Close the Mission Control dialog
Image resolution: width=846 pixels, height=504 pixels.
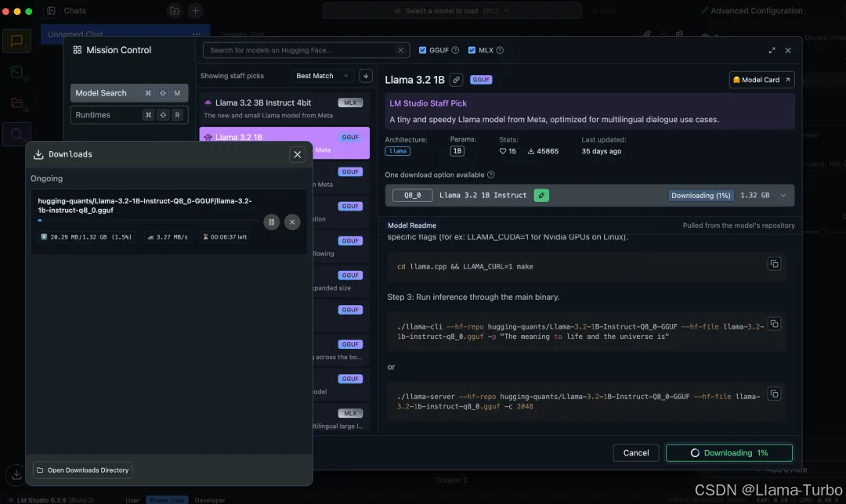pyautogui.click(x=788, y=50)
